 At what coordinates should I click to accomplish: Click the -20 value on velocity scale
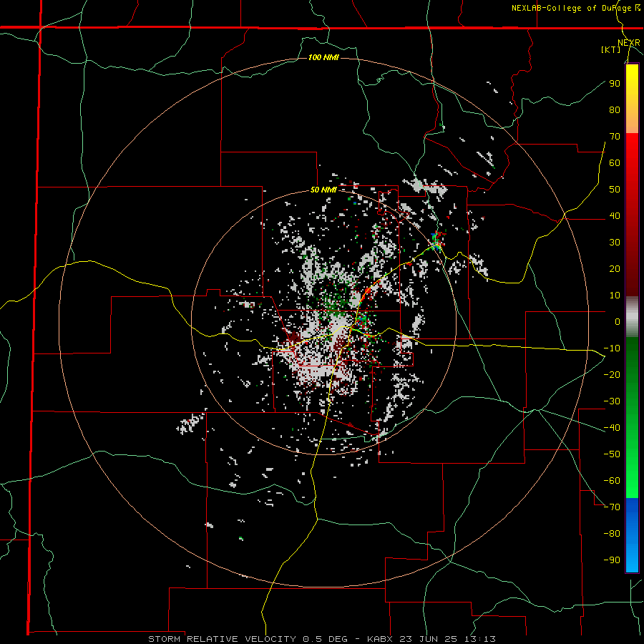pyautogui.click(x=612, y=374)
